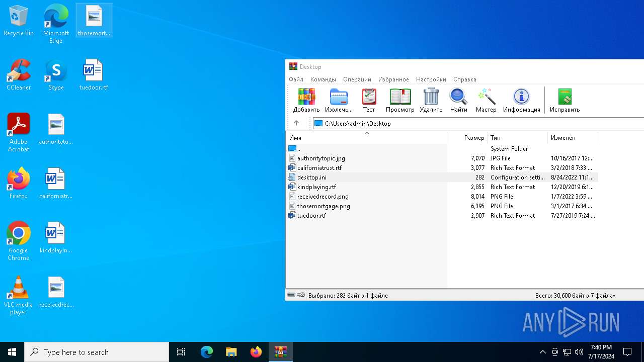The width and height of the screenshot is (644, 362).
Task: Sort files by the Имя column header
Action: (366, 137)
